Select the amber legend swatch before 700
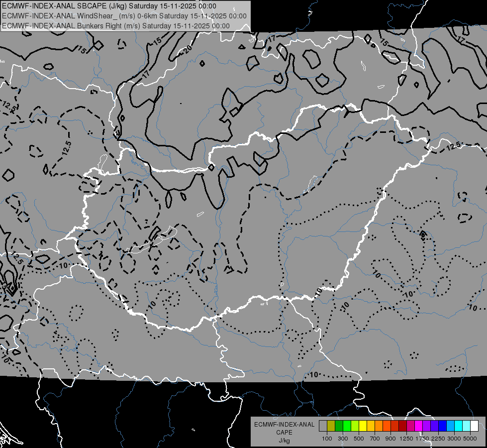Viewport: 487px width, 448px height. click(x=371, y=426)
